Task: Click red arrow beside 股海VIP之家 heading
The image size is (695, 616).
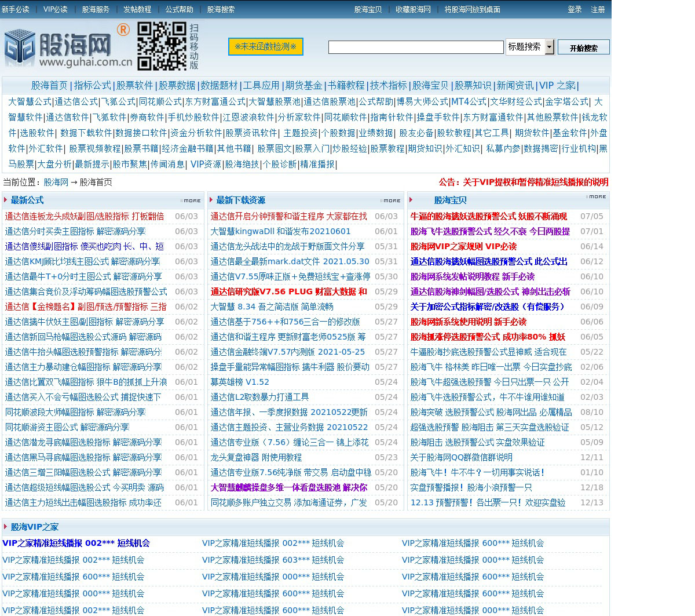Action: pos(6,527)
